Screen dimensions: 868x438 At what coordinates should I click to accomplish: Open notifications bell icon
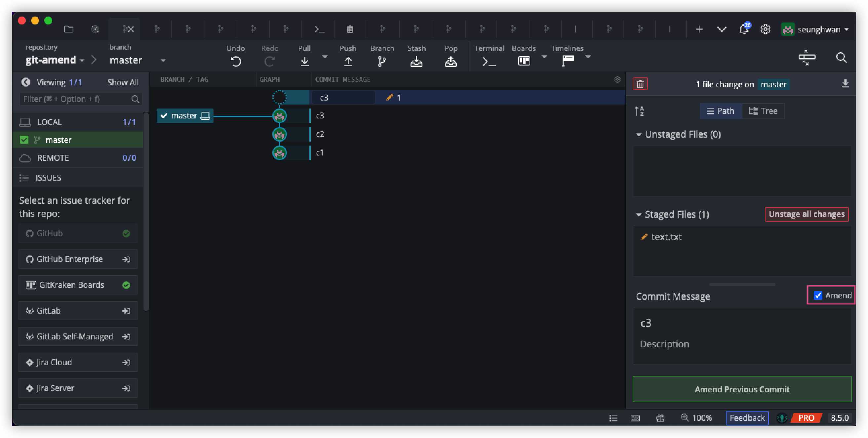pyautogui.click(x=744, y=30)
